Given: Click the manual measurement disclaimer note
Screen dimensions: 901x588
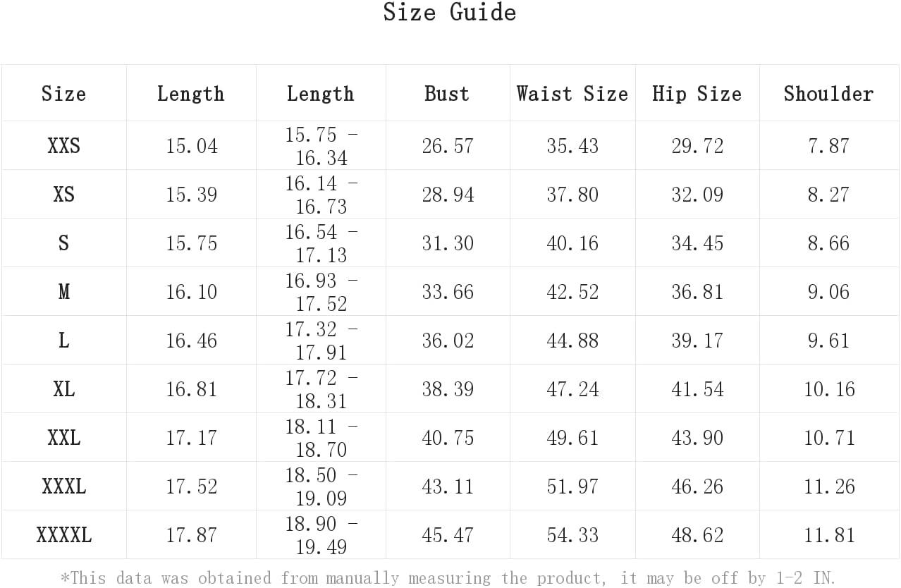Looking at the screenshot, I should pos(448,578).
